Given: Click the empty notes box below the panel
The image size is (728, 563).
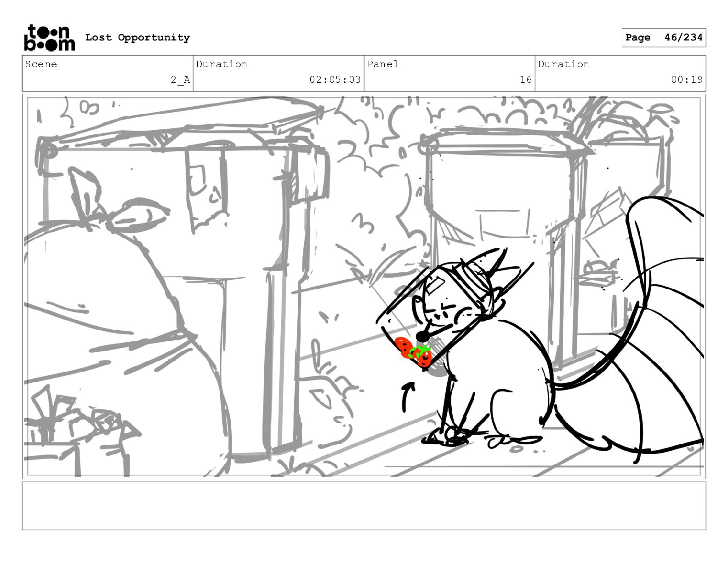Looking at the screenshot, I should tap(364, 506).
